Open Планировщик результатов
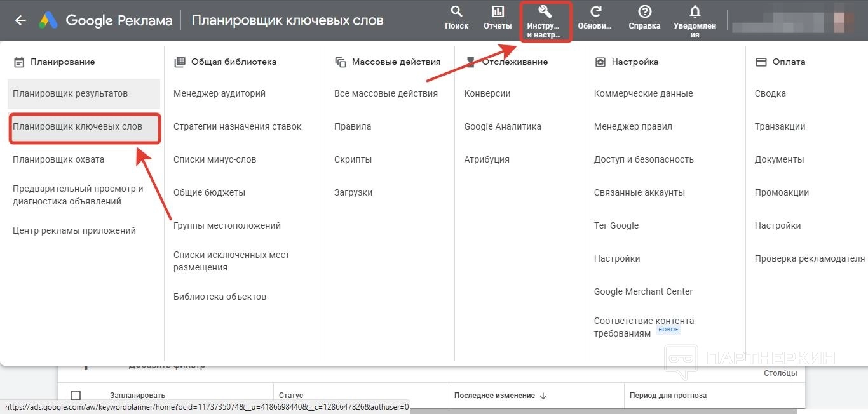868x414 pixels. (84, 93)
